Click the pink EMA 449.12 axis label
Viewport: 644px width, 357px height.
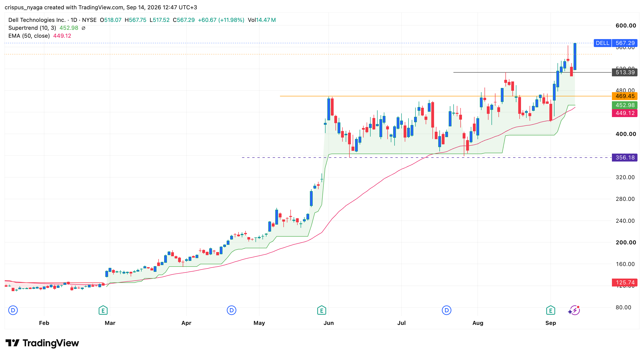(x=624, y=113)
